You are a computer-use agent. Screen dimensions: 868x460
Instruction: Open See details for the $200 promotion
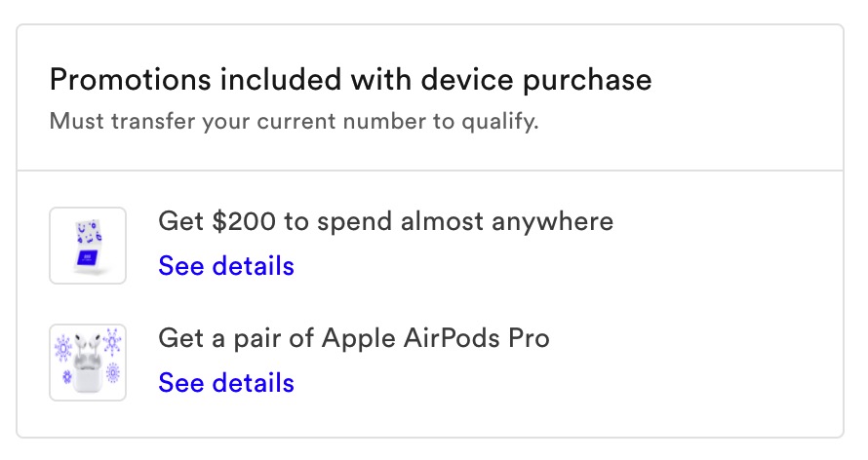[226, 266]
